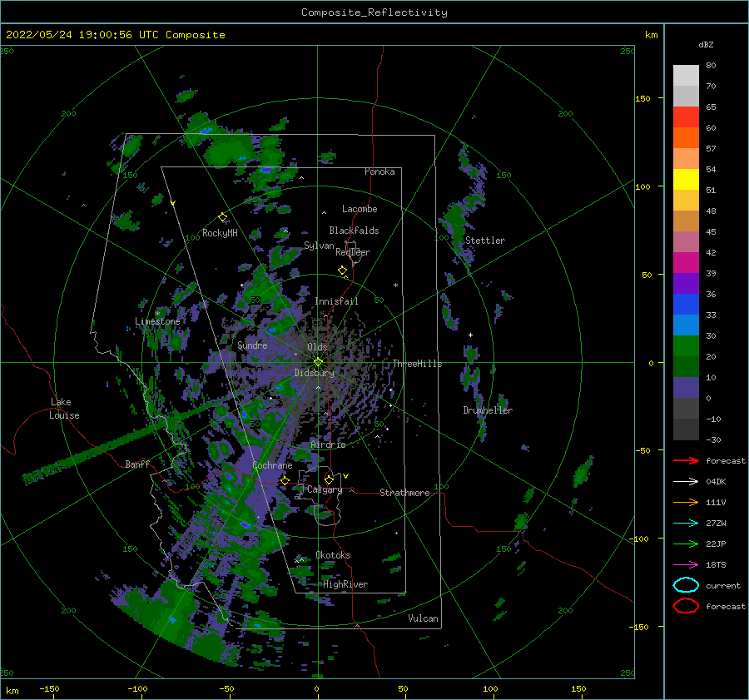This screenshot has width=749, height=700.
Task: Click the Sylvan label
Action: [319, 246]
